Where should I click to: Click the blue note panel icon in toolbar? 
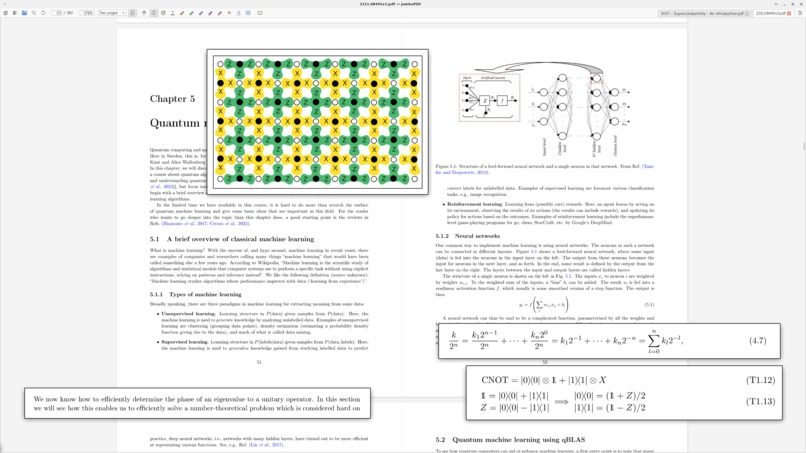pos(248,13)
